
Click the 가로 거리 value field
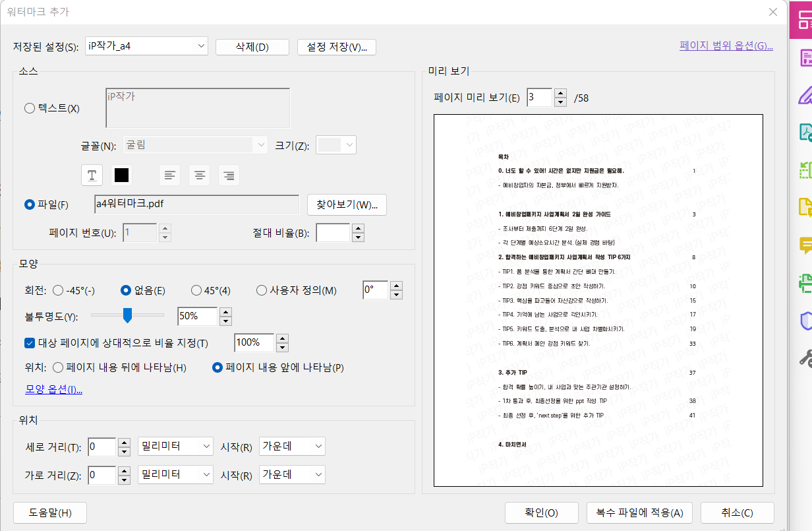coord(101,475)
